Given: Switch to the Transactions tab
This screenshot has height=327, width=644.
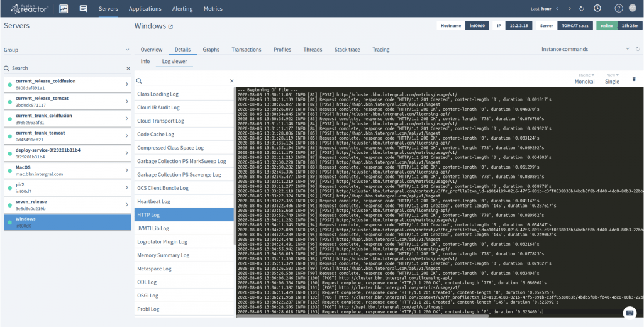Looking at the screenshot, I should tap(247, 49).
